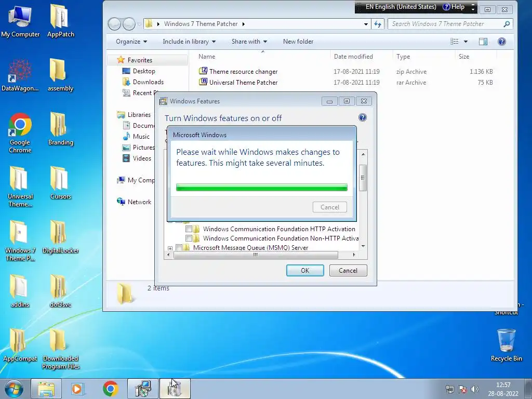
Task: Check Windows Communication Foundation HTTP Activation
Action: 189,229
